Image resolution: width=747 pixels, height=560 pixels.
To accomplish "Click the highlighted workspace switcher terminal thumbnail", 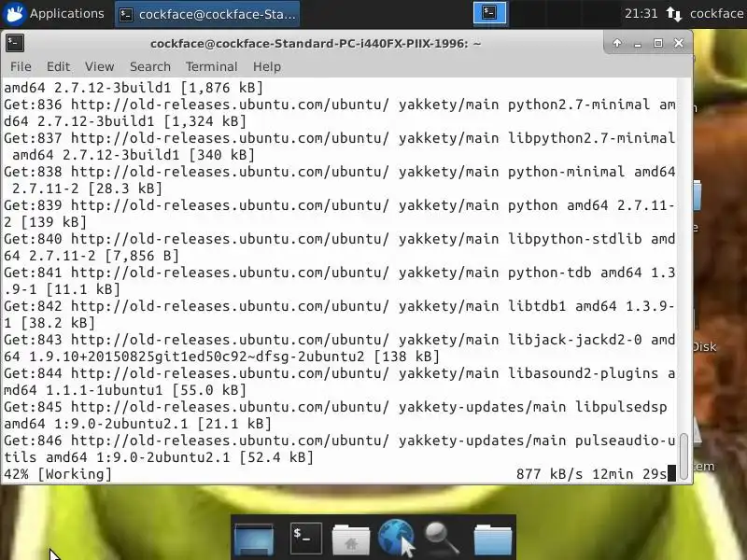I will tap(489, 13).
